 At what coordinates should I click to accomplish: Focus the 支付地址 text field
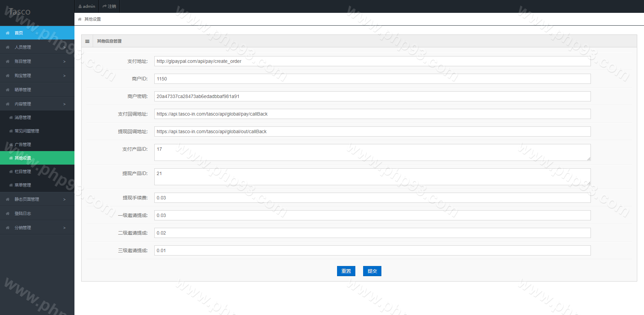click(372, 61)
